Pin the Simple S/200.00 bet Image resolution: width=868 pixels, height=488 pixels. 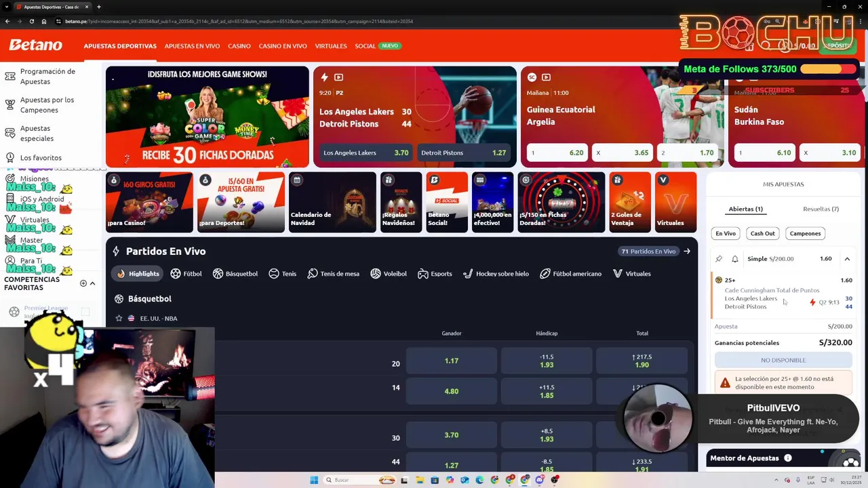pyautogui.click(x=719, y=259)
